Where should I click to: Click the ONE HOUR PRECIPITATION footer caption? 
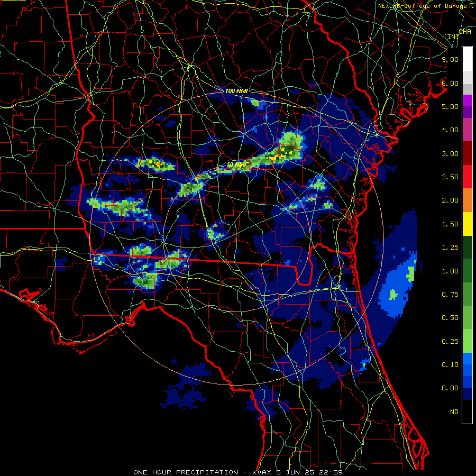pyautogui.click(x=238, y=472)
